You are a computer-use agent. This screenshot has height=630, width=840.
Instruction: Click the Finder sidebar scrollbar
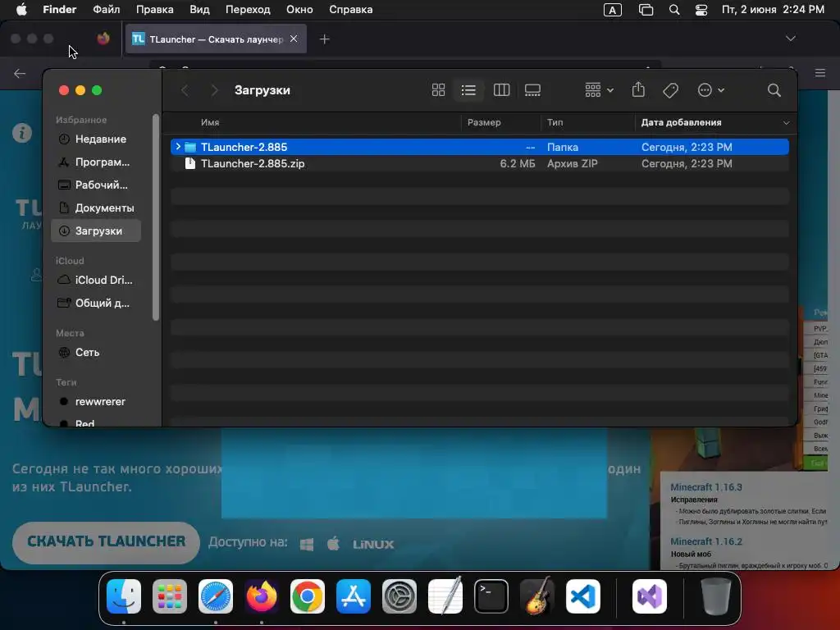pyautogui.click(x=156, y=217)
